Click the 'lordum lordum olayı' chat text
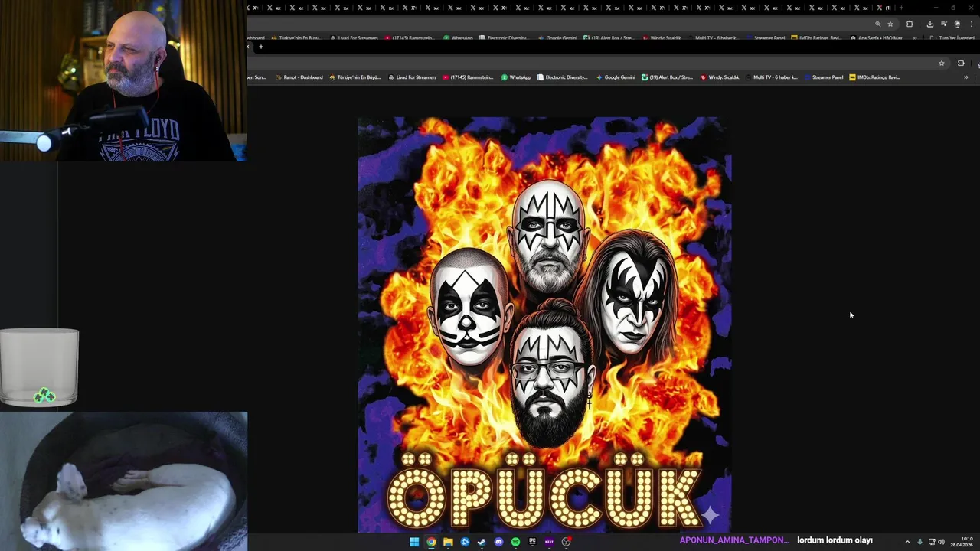This screenshot has width=980, height=551. coord(835,540)
